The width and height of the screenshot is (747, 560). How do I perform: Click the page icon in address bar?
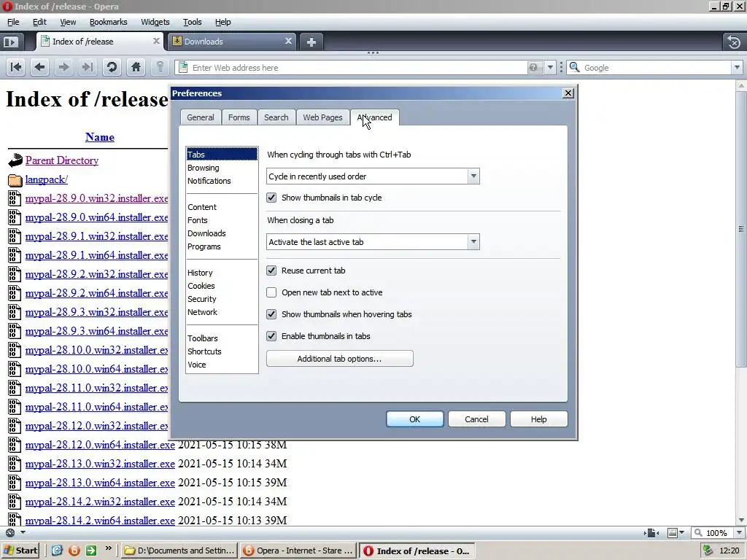coord(183,68)
